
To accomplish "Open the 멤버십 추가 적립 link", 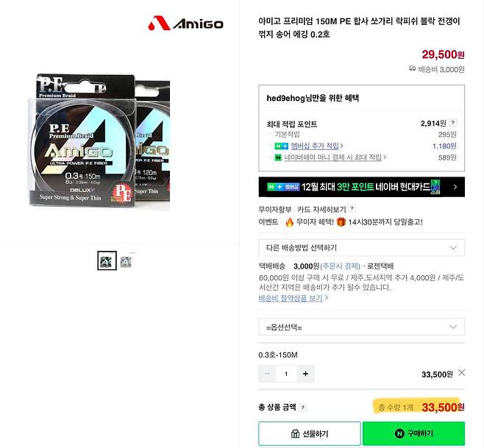I will [315, 146].
